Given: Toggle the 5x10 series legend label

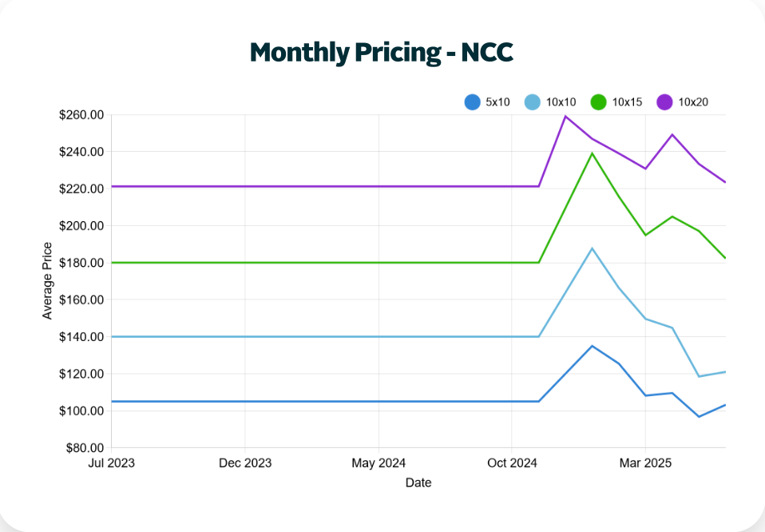Looking at the screenshot, I should coord(497,101).
